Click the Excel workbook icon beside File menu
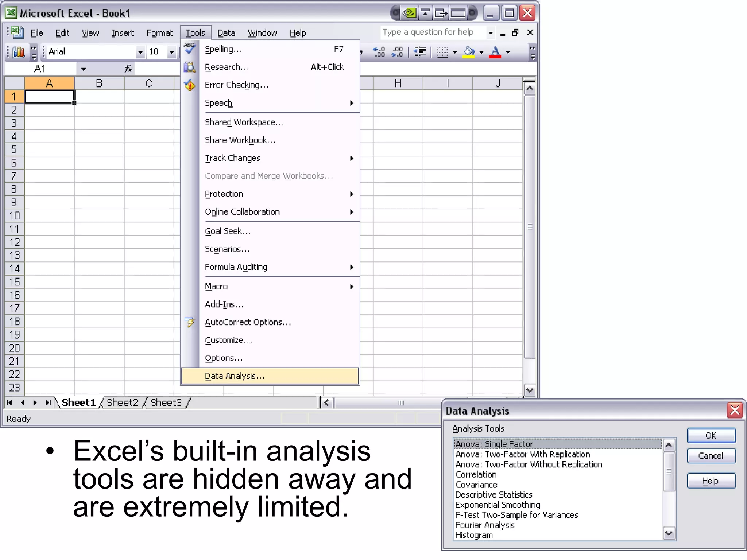This screenshot has height=560, width=747. point(16,32)
